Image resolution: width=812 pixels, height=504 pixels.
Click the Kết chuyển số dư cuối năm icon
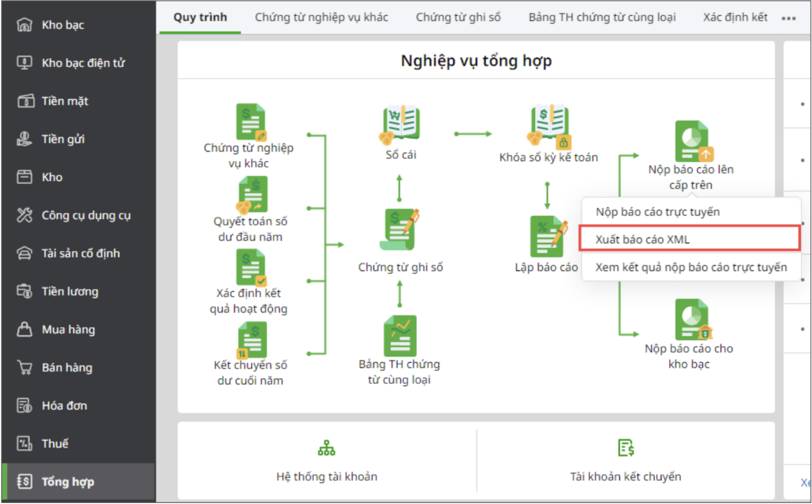251,340
